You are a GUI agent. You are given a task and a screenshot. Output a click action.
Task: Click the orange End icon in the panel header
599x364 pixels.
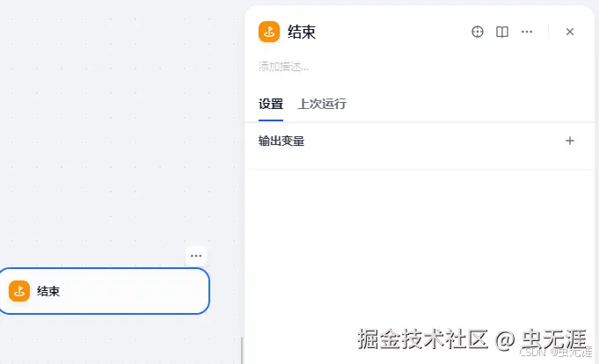point(269,32)
